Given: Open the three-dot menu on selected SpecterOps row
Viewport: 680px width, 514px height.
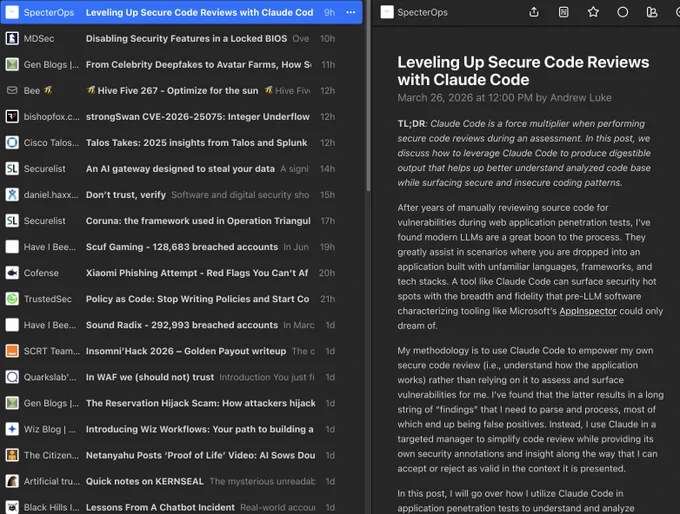Looking at the screenshot, I should pyautogui.click(x=351, y=12).
